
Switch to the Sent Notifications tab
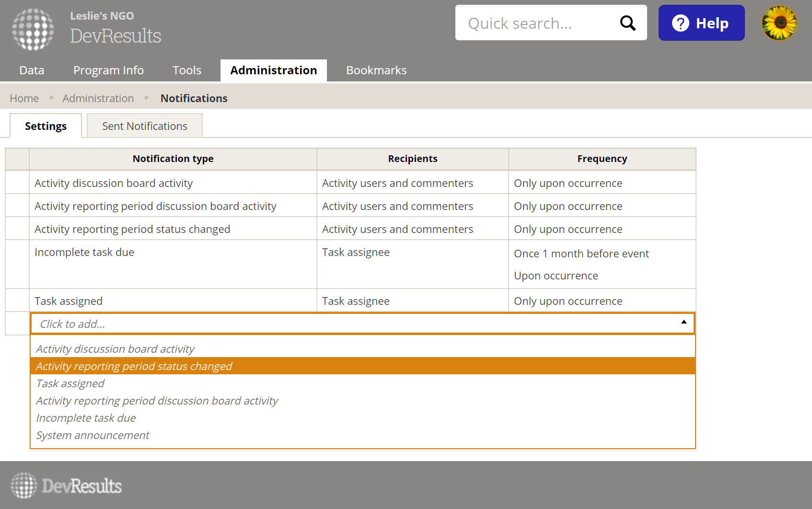pyautogui.click(x=145, y=126)
